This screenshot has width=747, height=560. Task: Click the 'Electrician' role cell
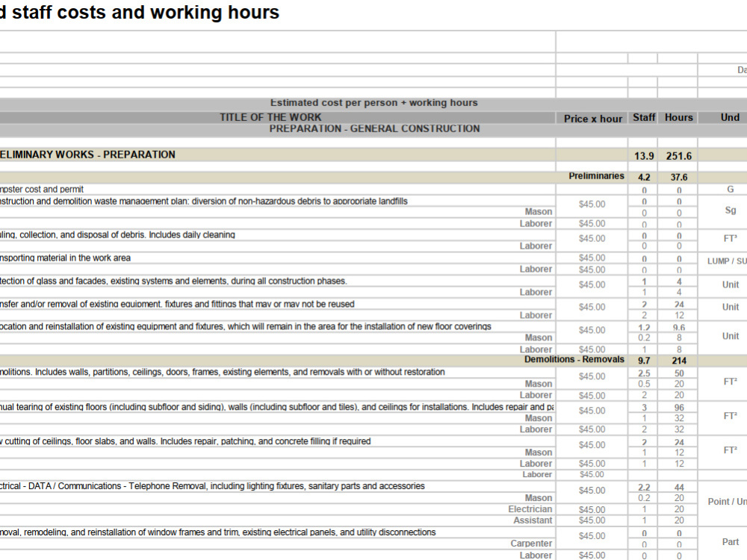[x=530, y=509]
